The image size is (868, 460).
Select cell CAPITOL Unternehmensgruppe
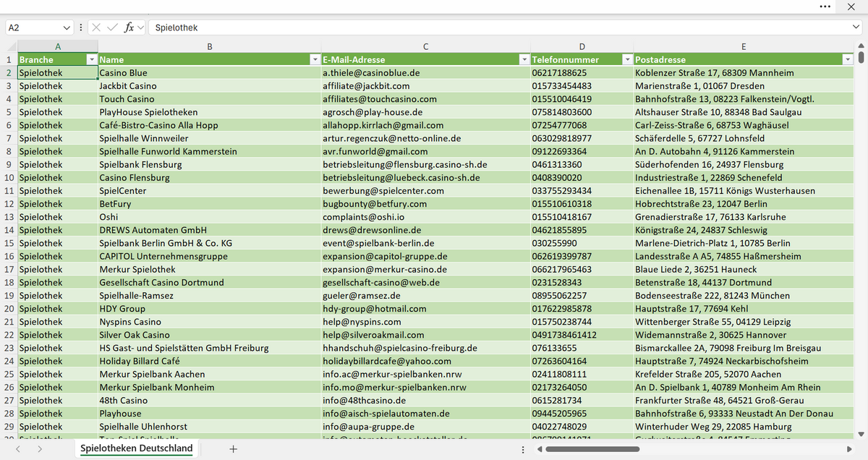[209, 256]
